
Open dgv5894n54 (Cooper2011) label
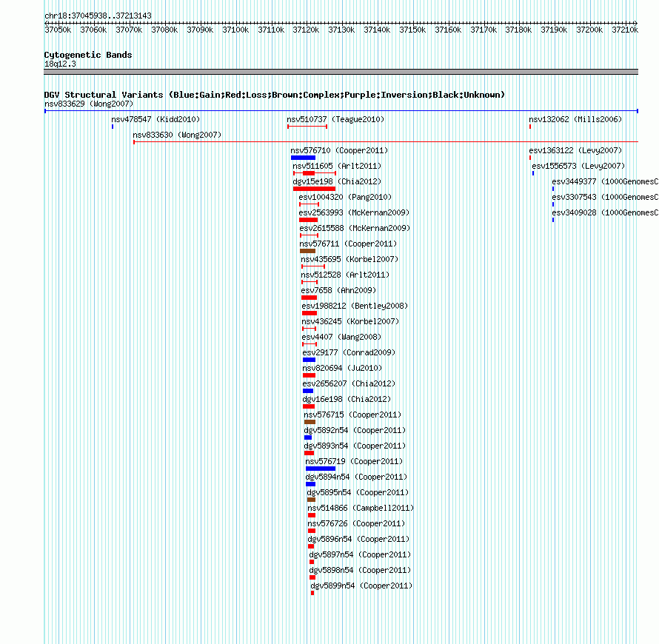(356, 477)
